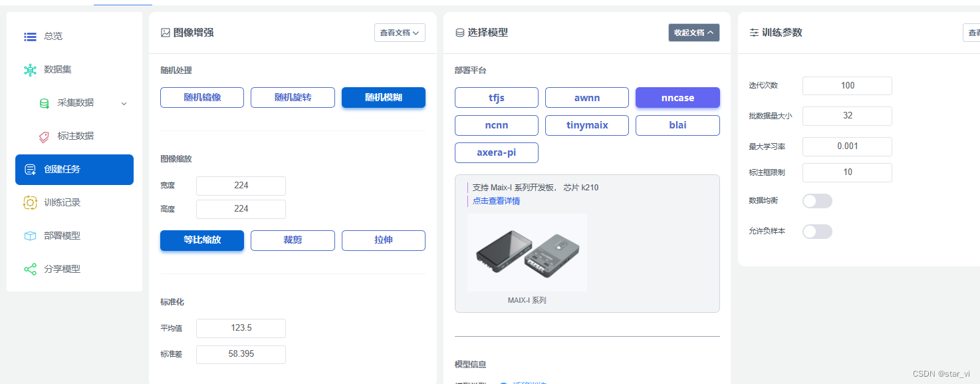Select 等比缩放 scaling mode
Screen dimensions: 980x384
[202, 240]
